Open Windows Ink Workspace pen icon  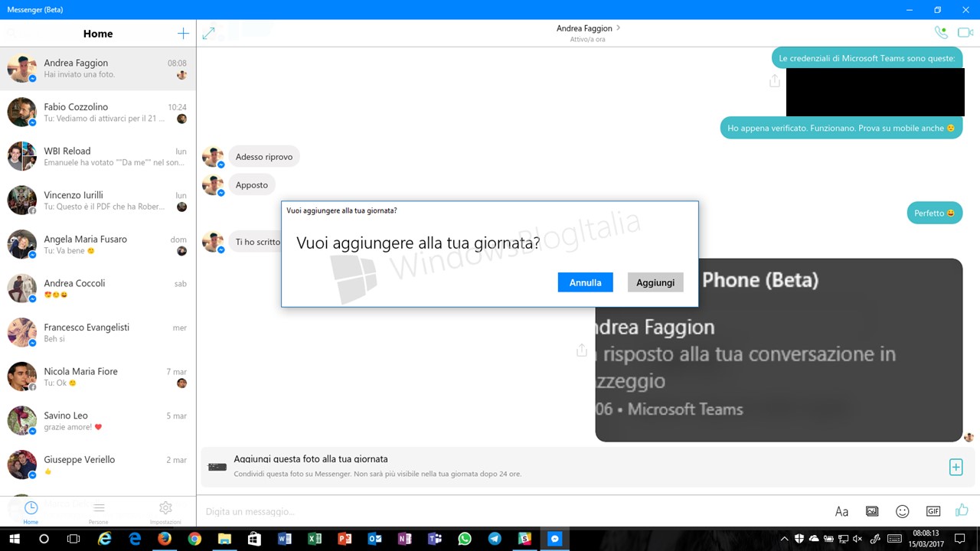click(874, 539)
